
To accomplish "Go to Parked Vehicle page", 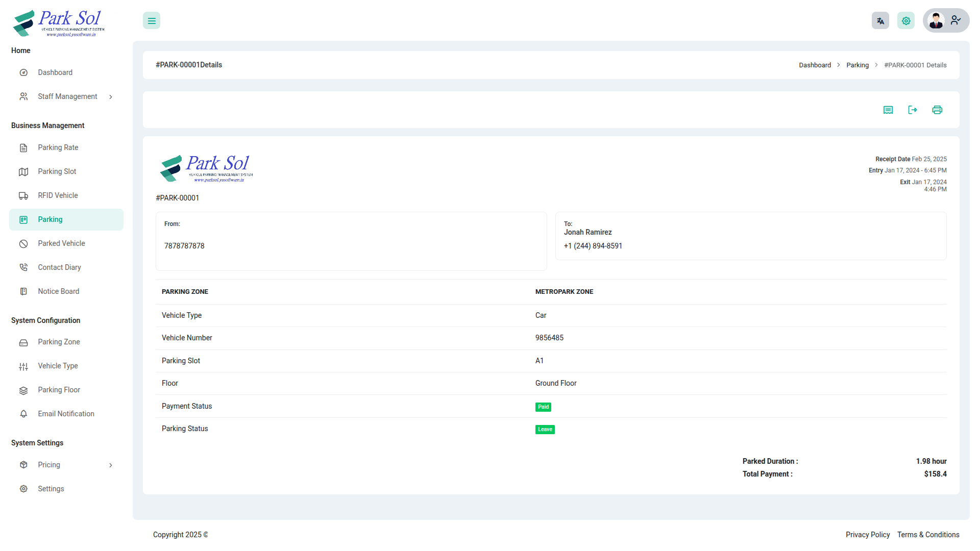I will tap(66, 243).
